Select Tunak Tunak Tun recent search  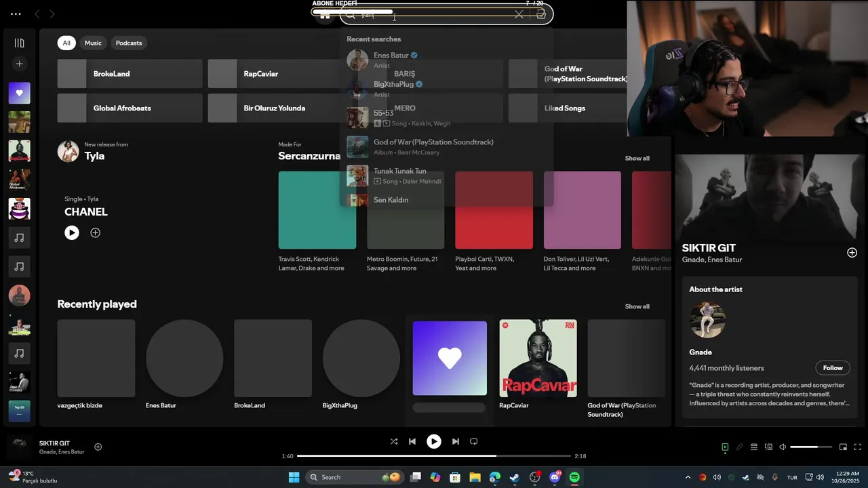446,176
